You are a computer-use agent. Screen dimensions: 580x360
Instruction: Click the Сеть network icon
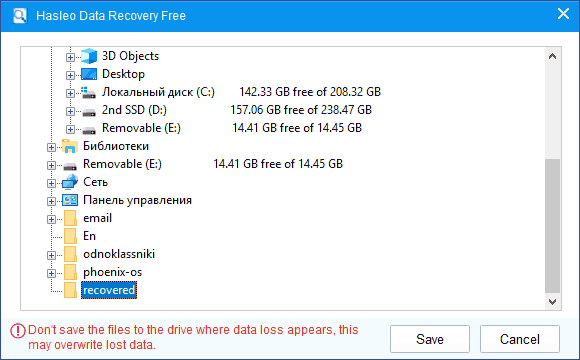tap(70, 182)
